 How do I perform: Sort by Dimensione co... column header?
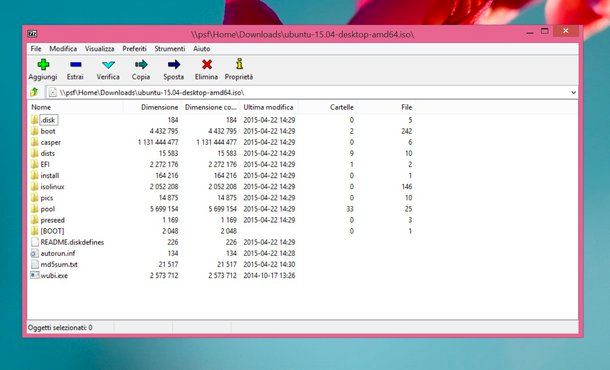210,107
